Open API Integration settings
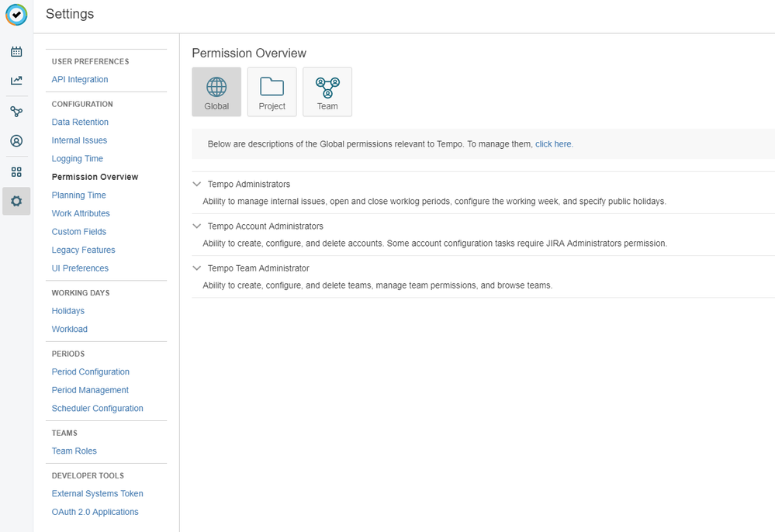The image size is (775, 532). 80,80
